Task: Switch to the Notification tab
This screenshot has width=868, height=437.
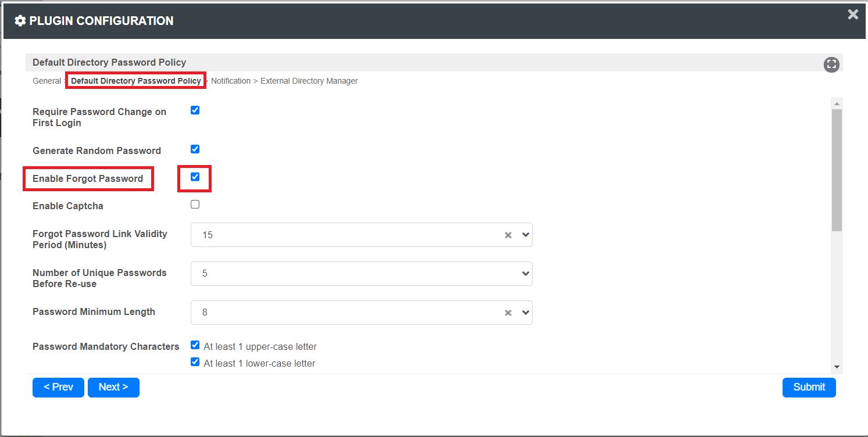Action: (x=231, y=81)
